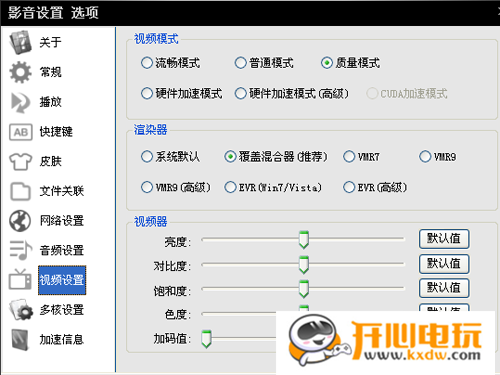This screenshot has width=500, height=375.
Task: Click the 关于 about icon
Action: tap(20, 42)
